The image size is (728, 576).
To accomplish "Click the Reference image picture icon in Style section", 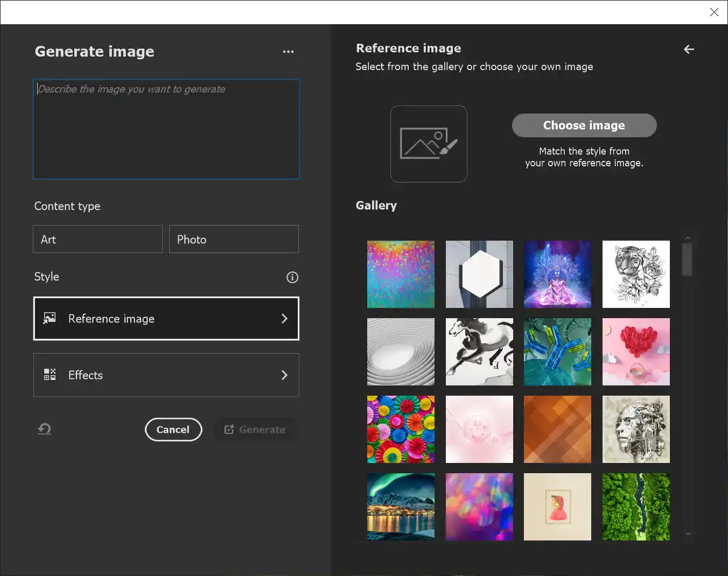I will (x=50, y=318).
